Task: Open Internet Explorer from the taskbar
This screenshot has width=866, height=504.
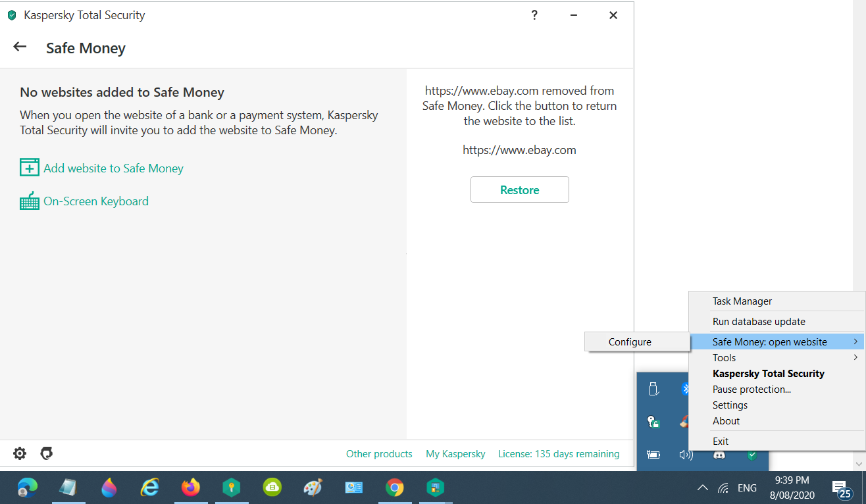Action: [x=150, y=488]
